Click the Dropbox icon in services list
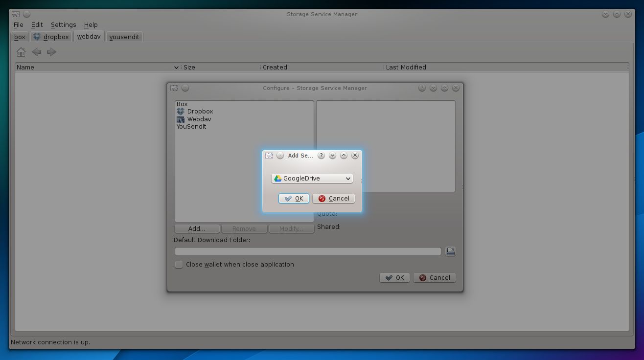This screenshot has width=644, height=360. tap(181, 112)
